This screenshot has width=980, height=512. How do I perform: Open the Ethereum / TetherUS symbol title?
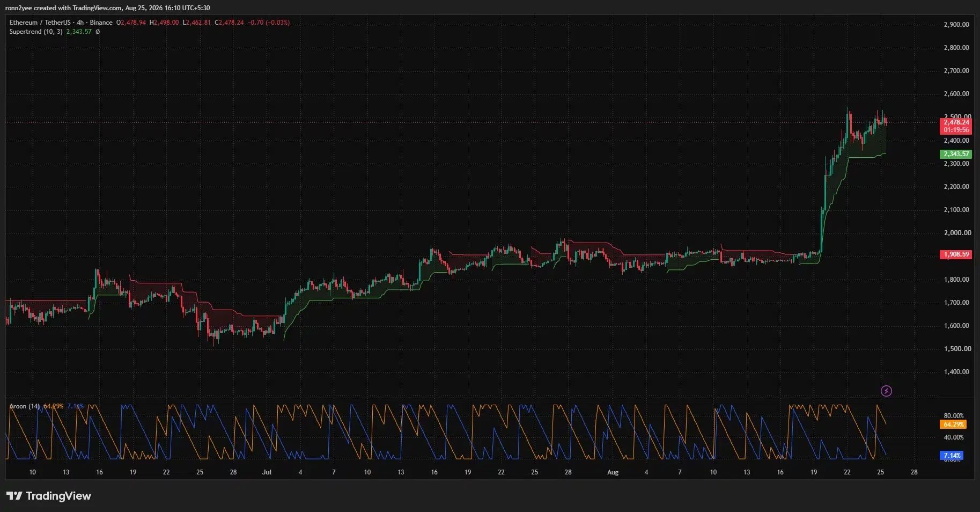tap(39, 23)
